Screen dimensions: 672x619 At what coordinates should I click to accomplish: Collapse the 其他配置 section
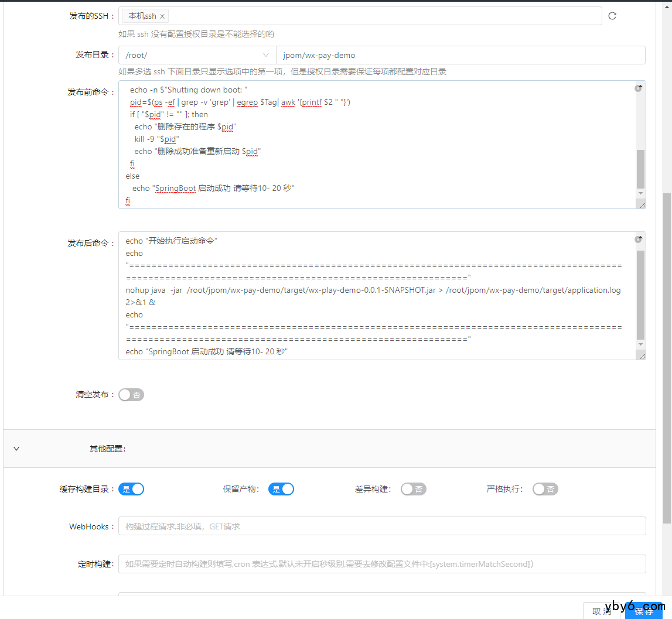(x=16, y=449)
